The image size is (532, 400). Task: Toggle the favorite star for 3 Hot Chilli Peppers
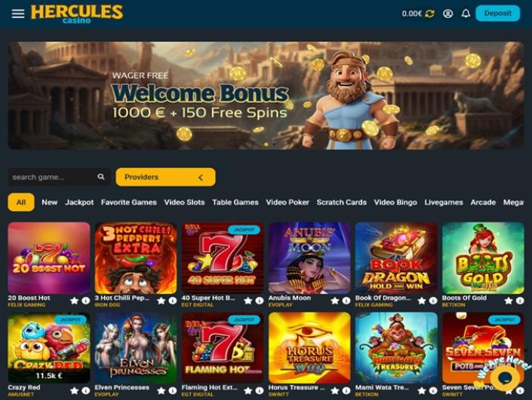pos(161,300)
